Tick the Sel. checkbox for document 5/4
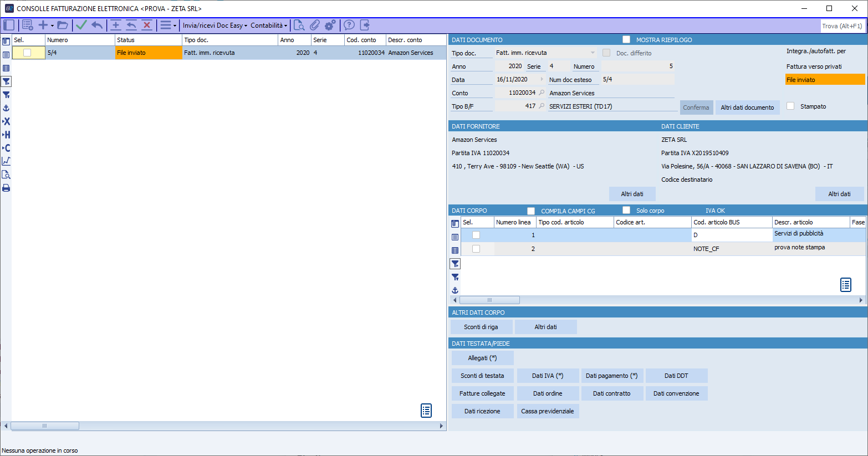The width and height of the screenshot is (868, 456). 27,53
